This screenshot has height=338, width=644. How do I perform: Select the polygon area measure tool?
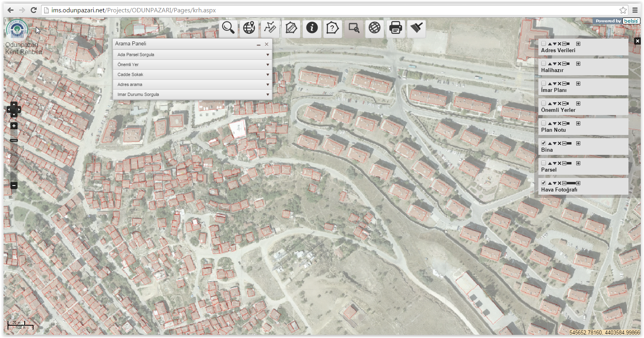291,28
